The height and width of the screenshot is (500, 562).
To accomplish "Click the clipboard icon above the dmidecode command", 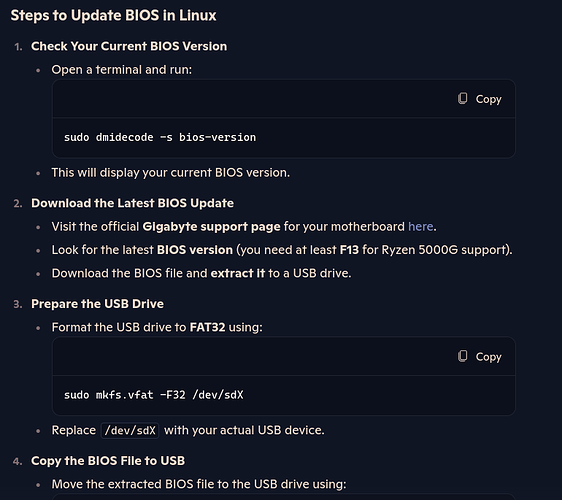I will coord(462,99).
